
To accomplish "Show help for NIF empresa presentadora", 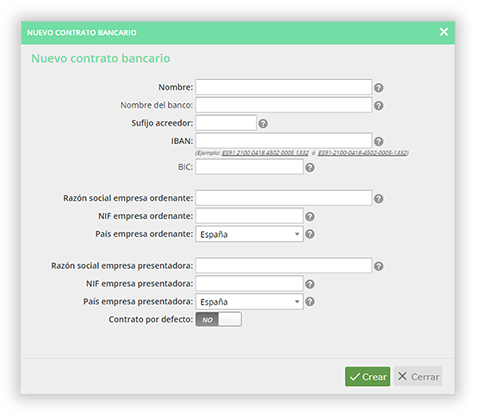I will pos(310,284).
